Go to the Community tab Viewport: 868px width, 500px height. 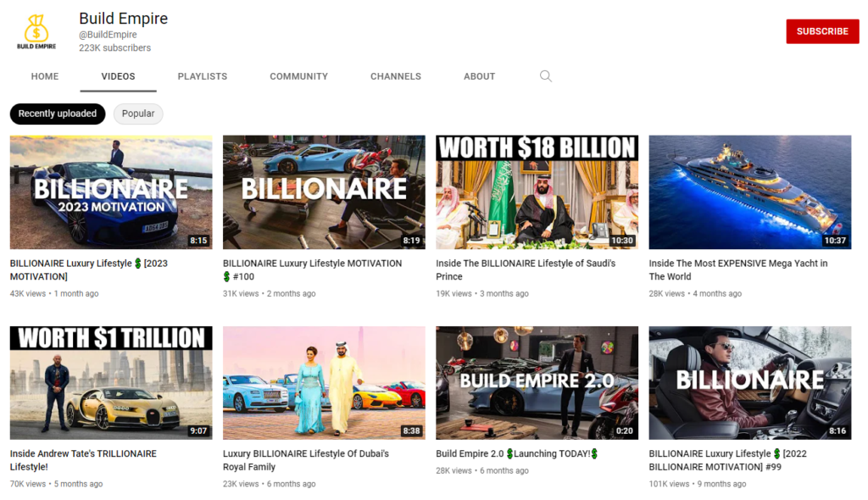[298, 76]
